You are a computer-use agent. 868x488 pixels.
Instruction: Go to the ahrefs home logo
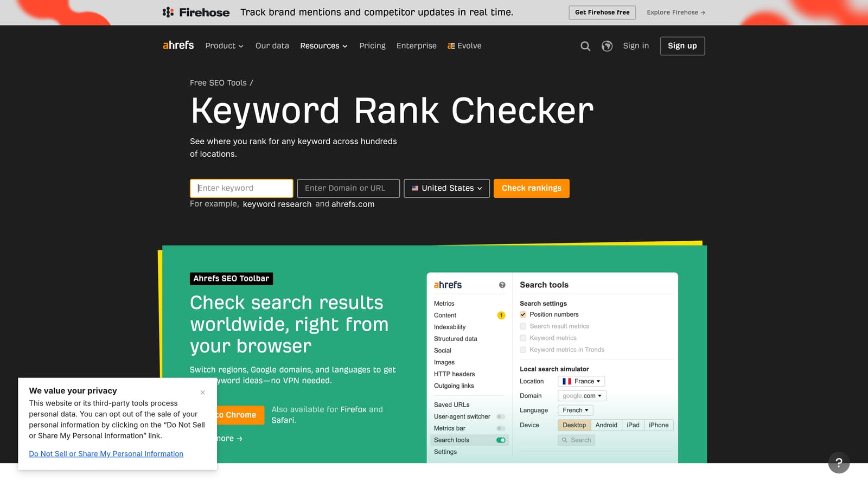pos(178,46)
